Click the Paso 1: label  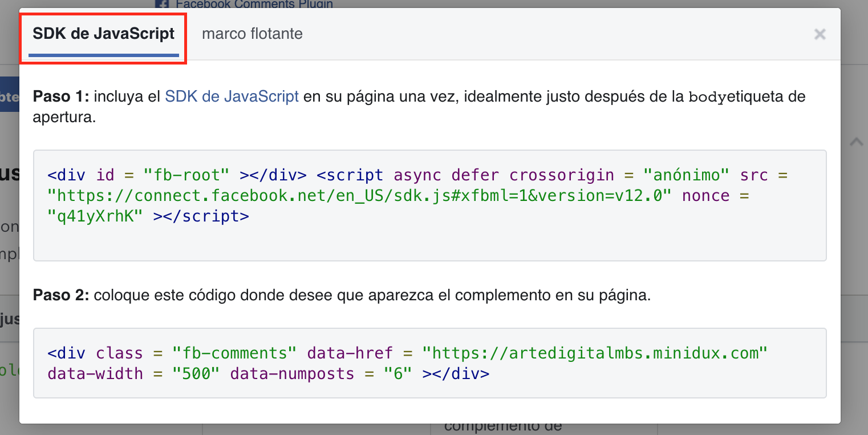pyautogui.click(x=61, y=96)
